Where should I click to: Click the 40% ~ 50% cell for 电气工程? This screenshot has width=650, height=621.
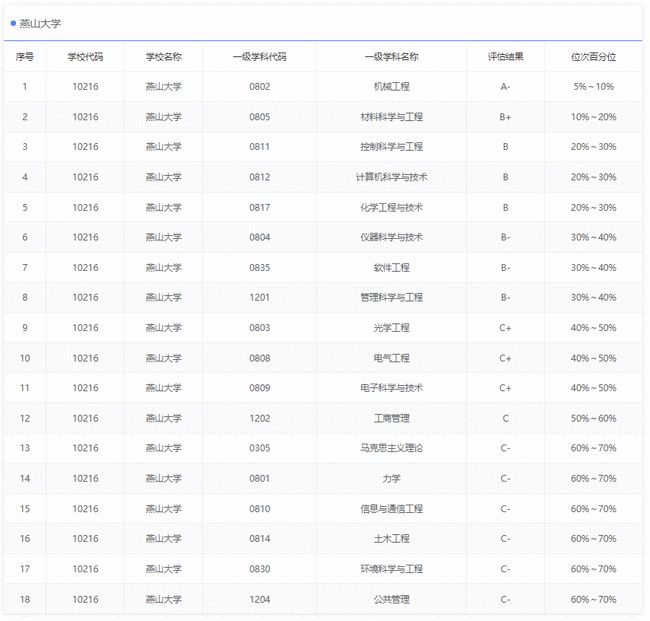[594, 358]
